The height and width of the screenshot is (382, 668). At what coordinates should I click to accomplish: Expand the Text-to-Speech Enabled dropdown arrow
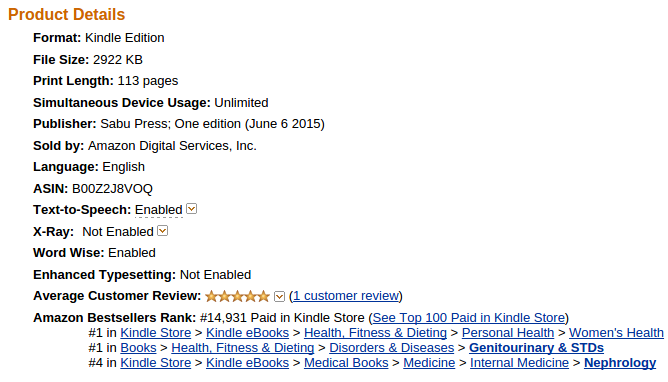pos(192,209)
